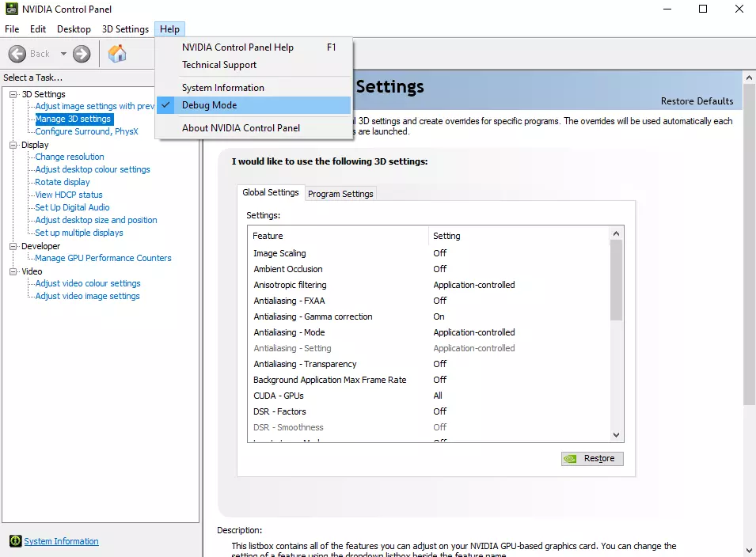Go to the Home icon in toolbar
This screenshot has height=557, width=756.
(116, 54)
